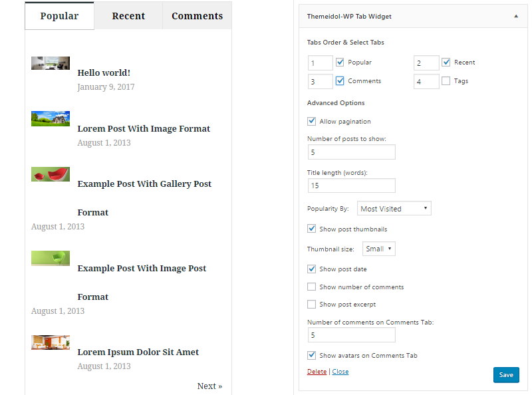
Task: Click the red chairs gallery post thumbnail
Action: click(x=51, y=174)
